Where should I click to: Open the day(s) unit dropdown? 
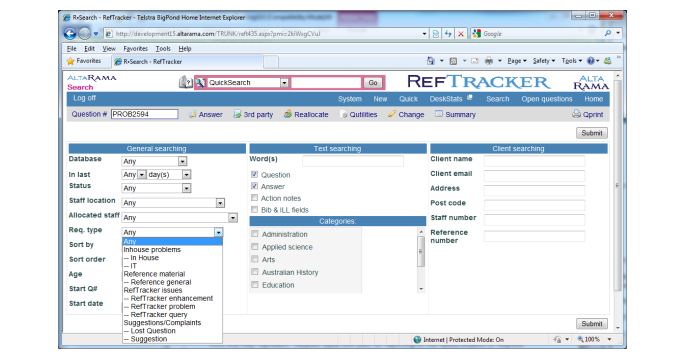(187, 175)
